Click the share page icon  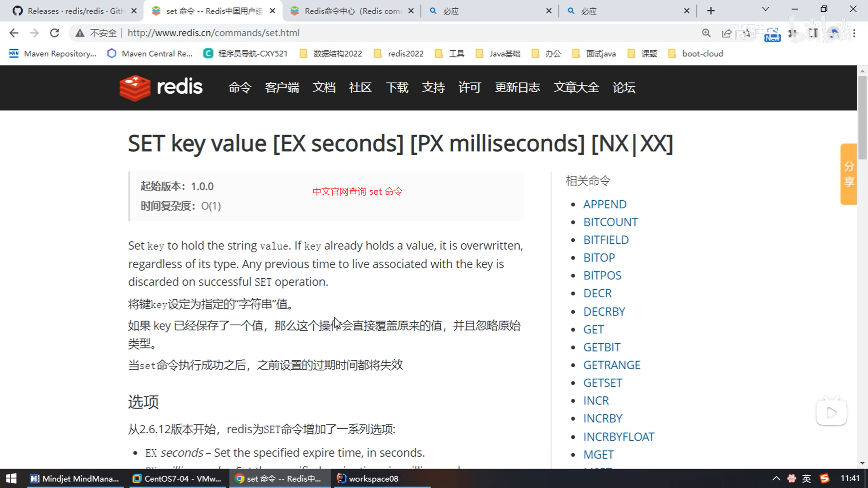[726, 33]
